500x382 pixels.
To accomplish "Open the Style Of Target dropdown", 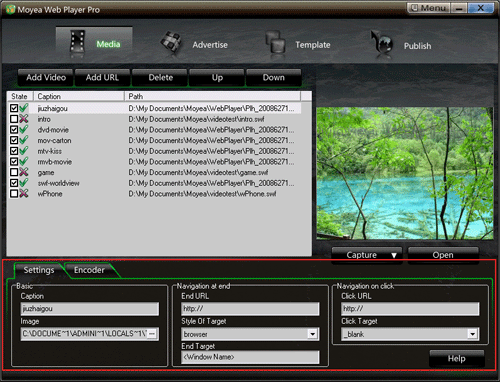I will click(312, 334).
